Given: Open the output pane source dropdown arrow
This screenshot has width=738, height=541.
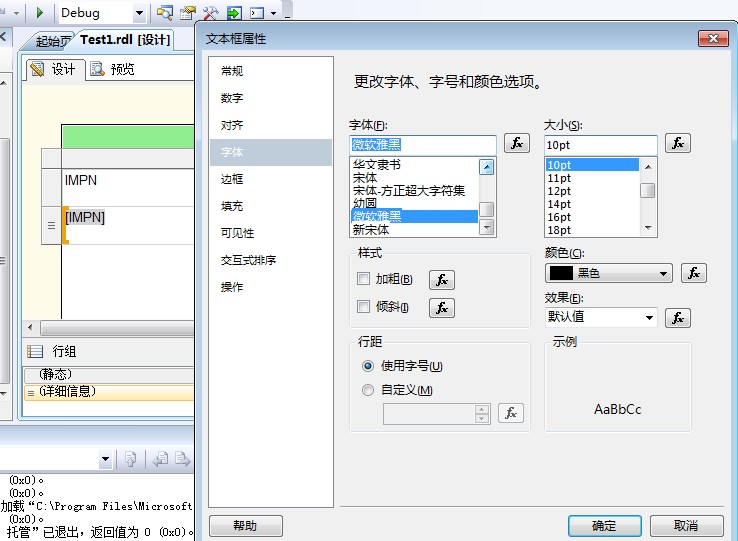Looking at the screenshot, I should [x=105, y=459].
